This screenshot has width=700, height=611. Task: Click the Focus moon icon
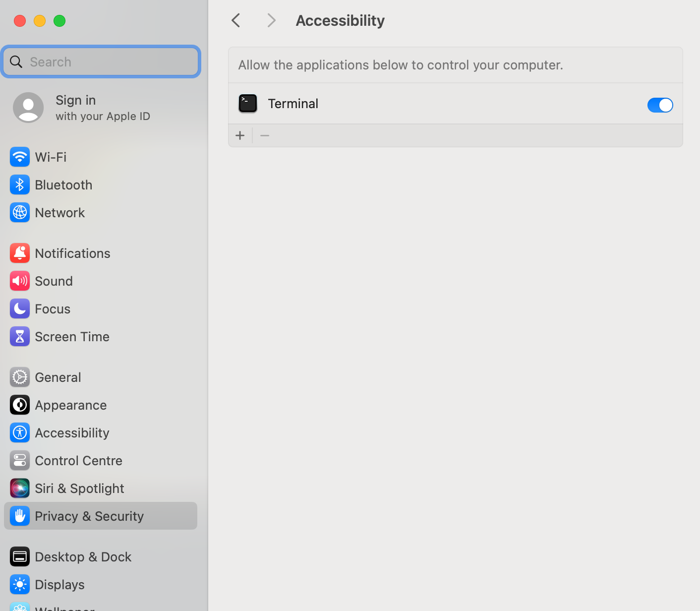[x=20, y=309]
